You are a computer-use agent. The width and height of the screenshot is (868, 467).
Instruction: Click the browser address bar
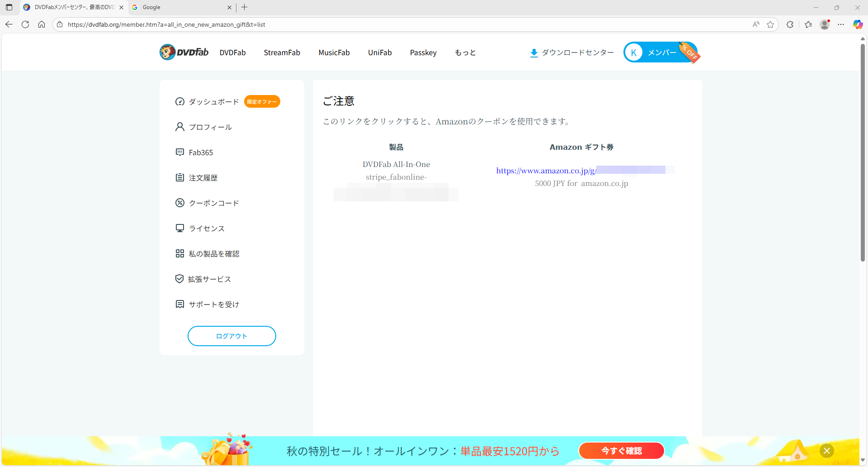[407, 24]
